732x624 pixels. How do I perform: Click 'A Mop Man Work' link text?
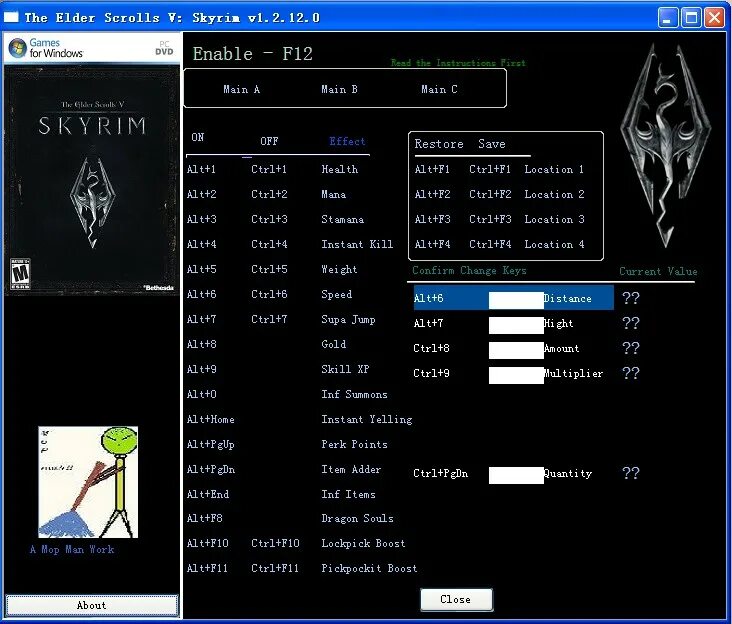point(72,549)
